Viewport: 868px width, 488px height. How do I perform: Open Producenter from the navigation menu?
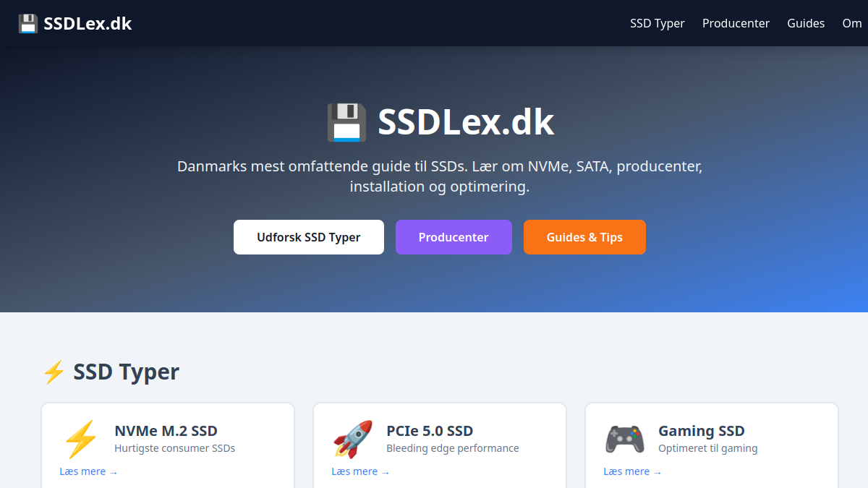(736, 23)
